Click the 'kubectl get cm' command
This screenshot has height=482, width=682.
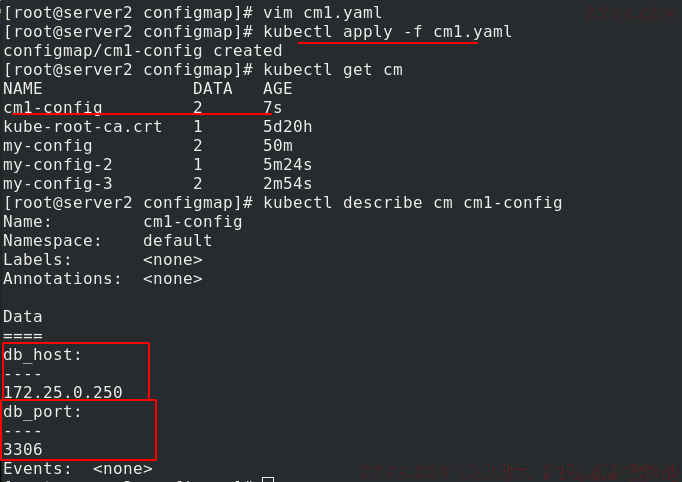tap(333, 70)
